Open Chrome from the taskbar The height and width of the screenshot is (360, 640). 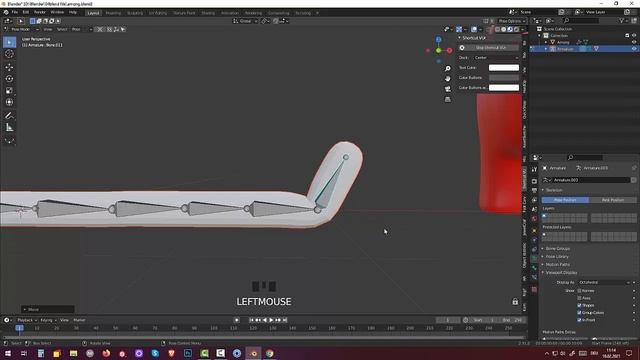[x=269, y=353]
